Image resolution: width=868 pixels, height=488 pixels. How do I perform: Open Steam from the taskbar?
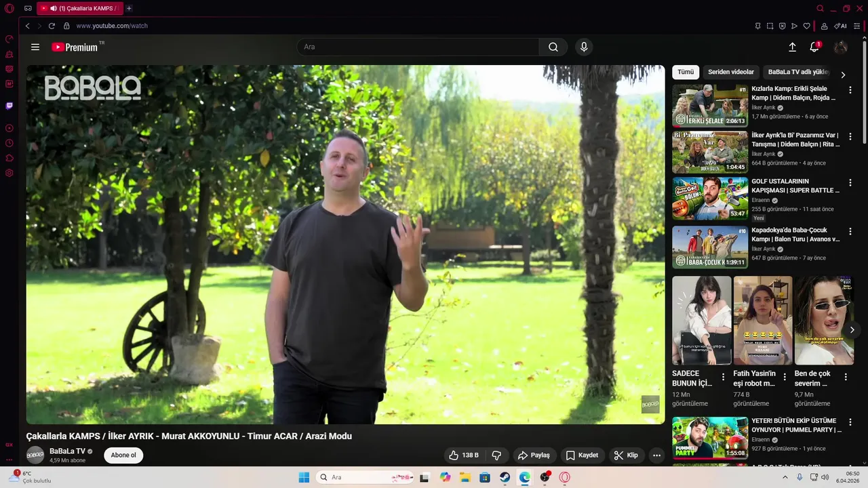505,477
